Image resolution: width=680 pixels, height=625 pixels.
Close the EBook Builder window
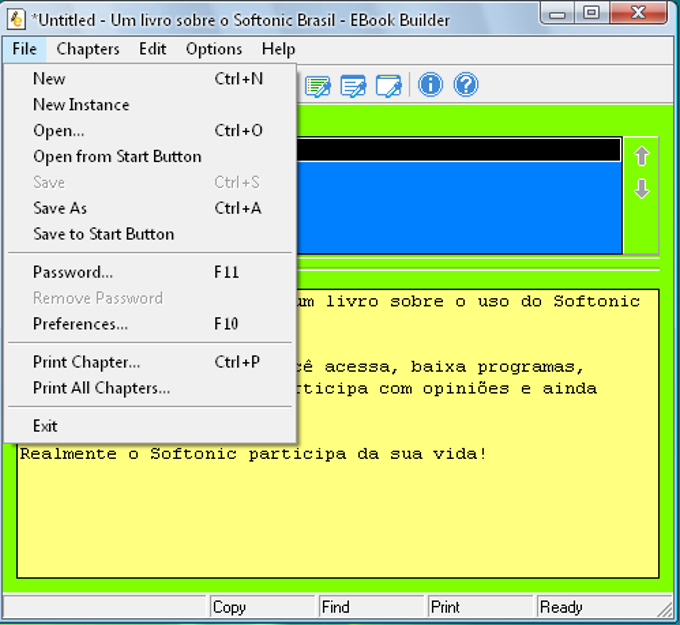click(x=638, y=13)
